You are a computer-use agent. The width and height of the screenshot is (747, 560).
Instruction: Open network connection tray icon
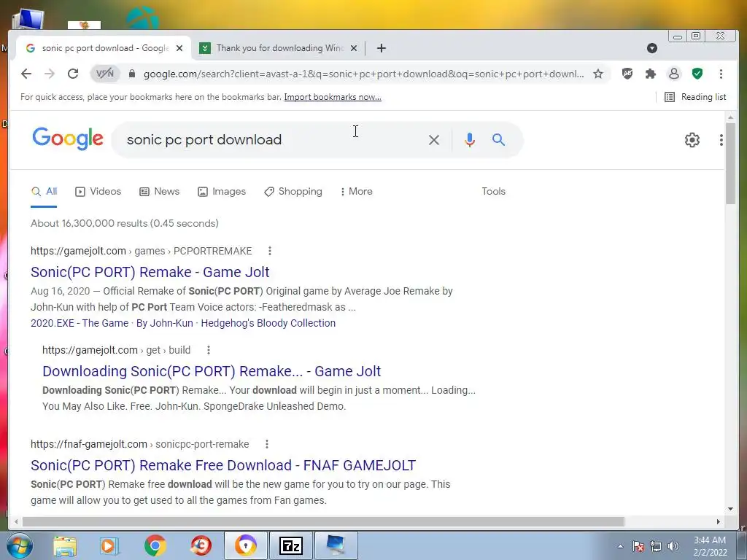[656, 546]
